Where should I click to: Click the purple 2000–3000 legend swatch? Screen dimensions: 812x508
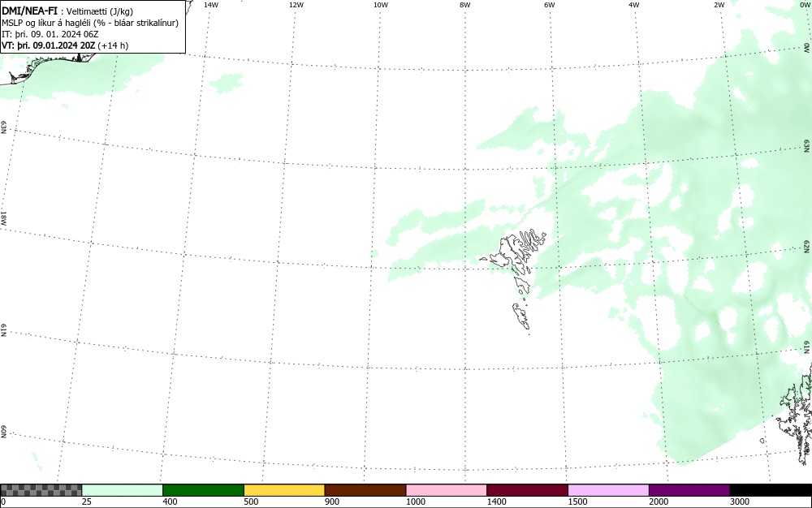click(x=689, y=490)
